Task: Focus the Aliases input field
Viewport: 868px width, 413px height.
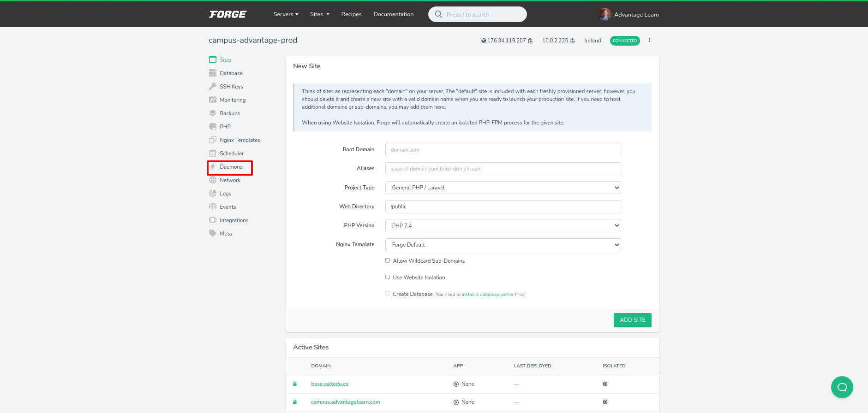Action: point(503,169)
